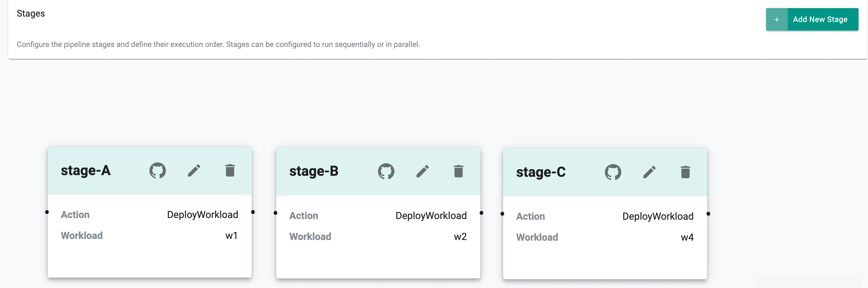Click the left connector dot of stage-C
Image resolution: width=868 pixels, height=288 pixels.
click(502, 214)
